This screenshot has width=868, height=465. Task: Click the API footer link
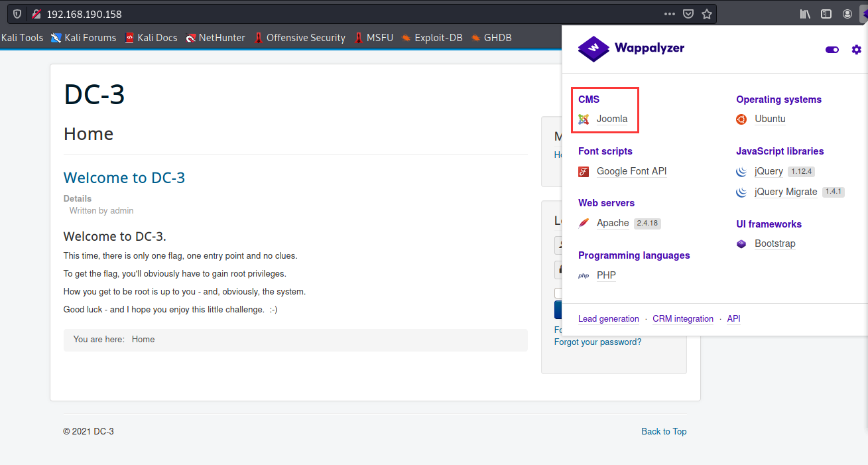point(733,319)
